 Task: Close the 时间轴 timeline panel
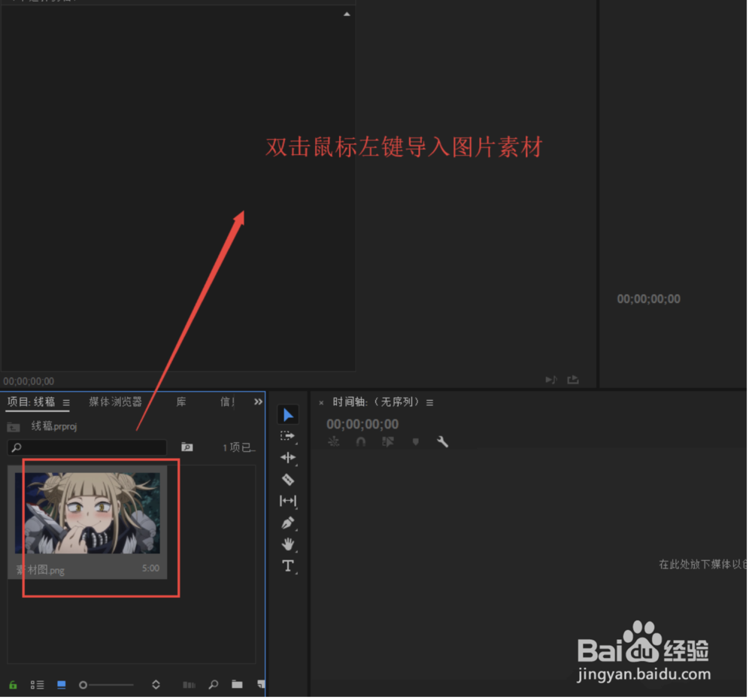click(321, 403)
